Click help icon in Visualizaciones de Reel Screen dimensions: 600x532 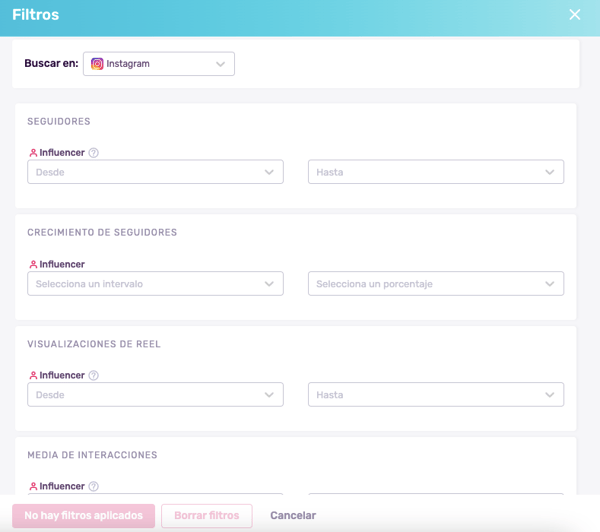(x=94, y=376)
